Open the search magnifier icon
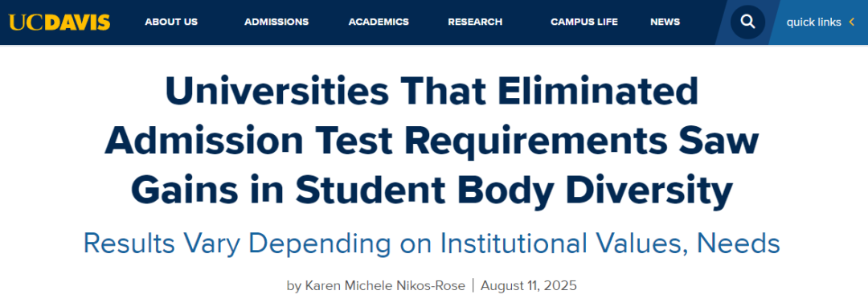This screenshot has height=307, width=868. (747, 23)
